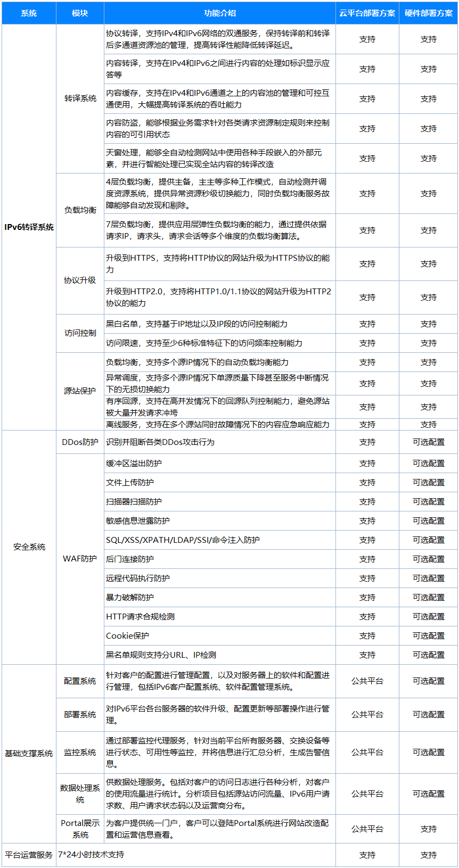
Task: Click the 内容防盗 description cell
Action: pos(220,129)
